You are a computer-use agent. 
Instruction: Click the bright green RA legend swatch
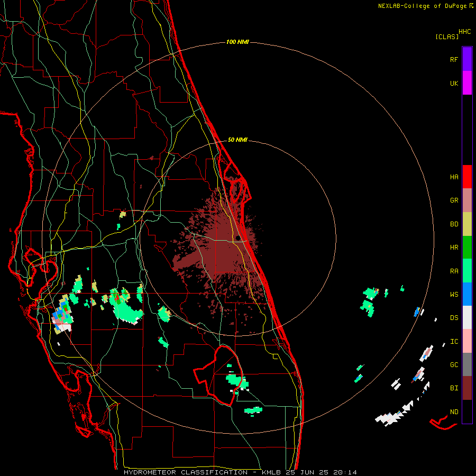(467, 271)
